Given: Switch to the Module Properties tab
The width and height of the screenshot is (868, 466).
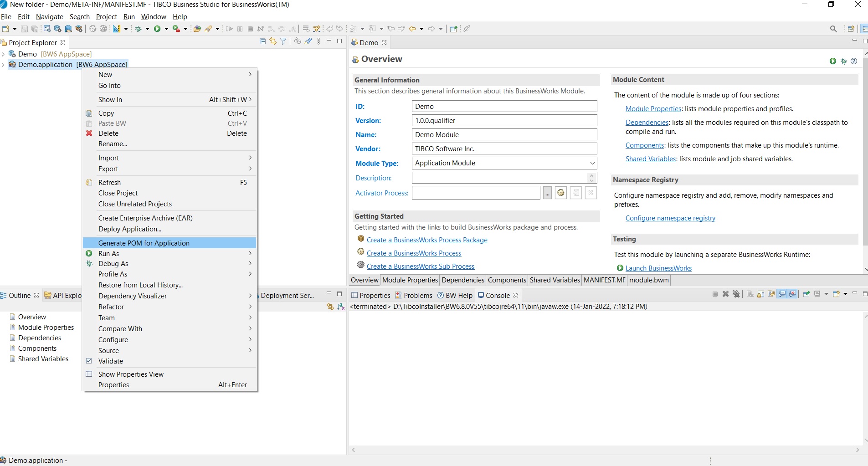Looking at the screenshot, I should point(410,280).
